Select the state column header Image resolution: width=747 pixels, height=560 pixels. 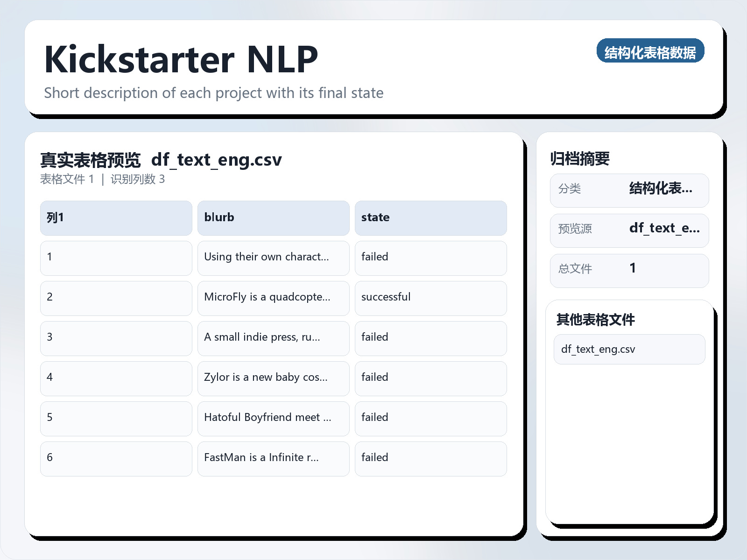[431, 217]
